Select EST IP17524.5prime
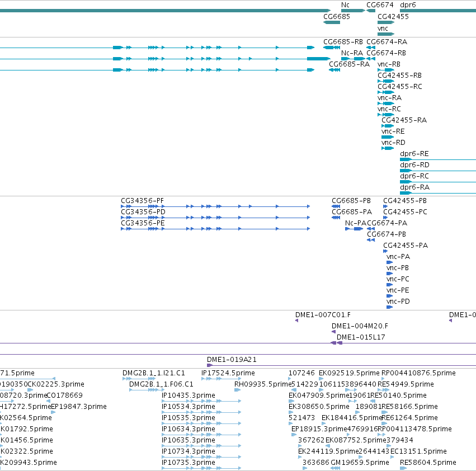Image resolution: width=476 pixels, height=471 pixels. 228,373
